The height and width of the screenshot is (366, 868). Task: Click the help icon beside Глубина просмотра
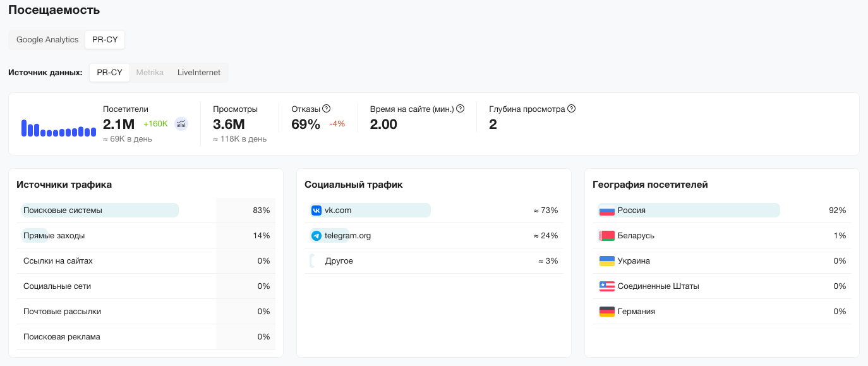571,109
